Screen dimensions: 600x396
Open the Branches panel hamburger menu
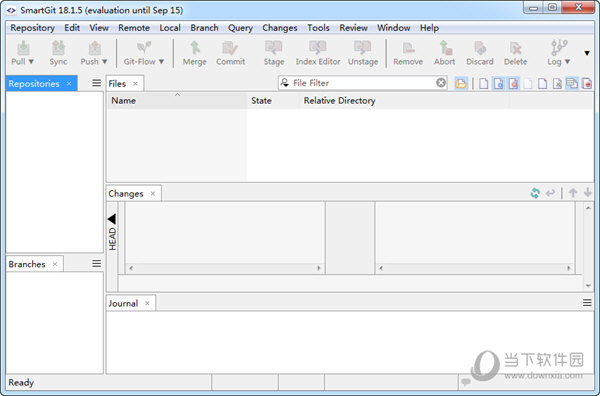(x=96, y=264)
